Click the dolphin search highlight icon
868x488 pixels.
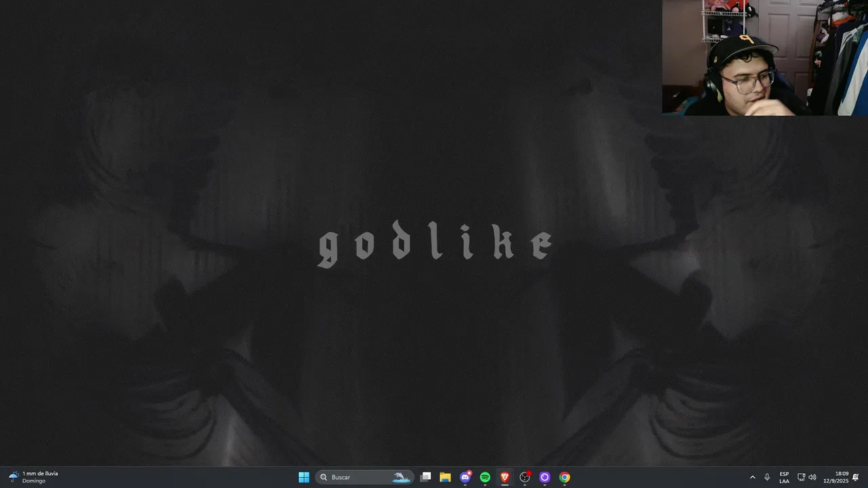point(401,477)
